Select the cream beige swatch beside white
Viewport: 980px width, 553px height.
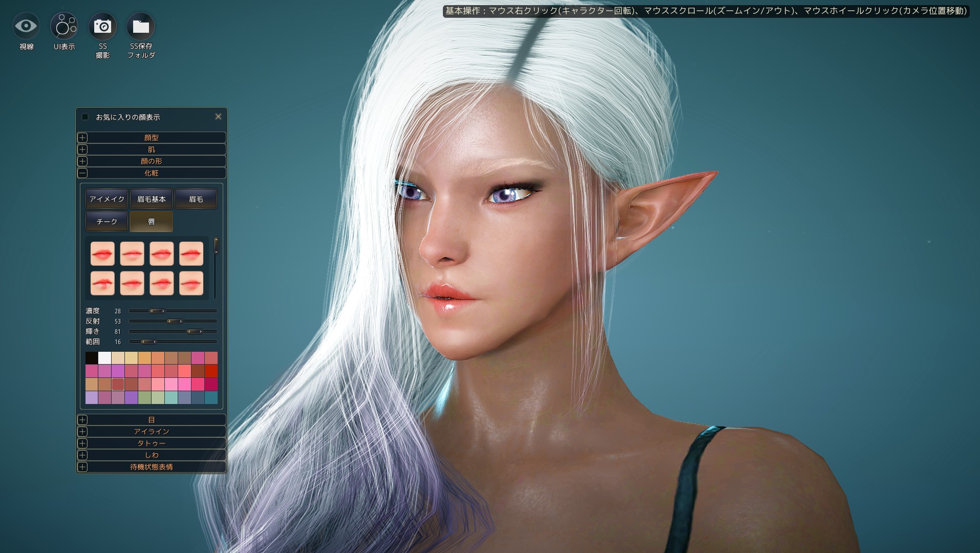pyautogui.click(x=118, y=357)
